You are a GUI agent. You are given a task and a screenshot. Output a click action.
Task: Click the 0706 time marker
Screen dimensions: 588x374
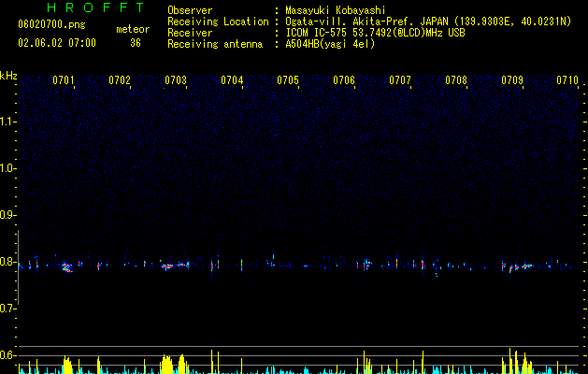344,80
